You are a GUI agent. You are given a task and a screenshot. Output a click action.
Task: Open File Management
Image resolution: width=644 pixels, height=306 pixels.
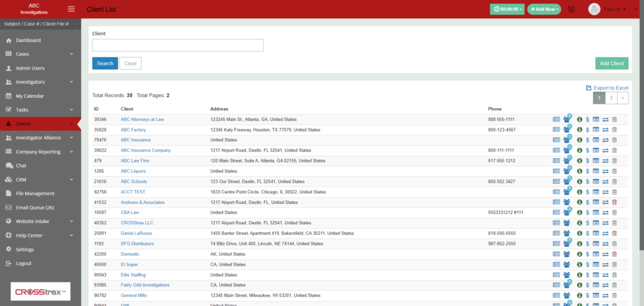[x=40, y=193]
